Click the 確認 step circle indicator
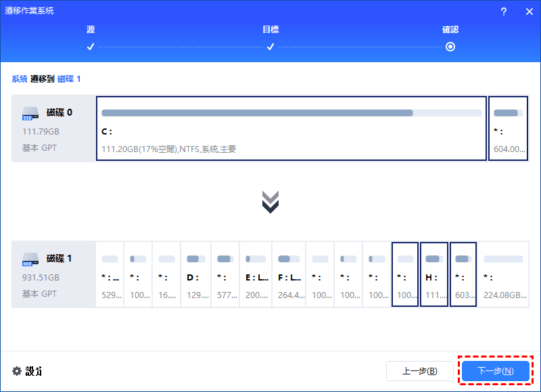 click(450, 47)
